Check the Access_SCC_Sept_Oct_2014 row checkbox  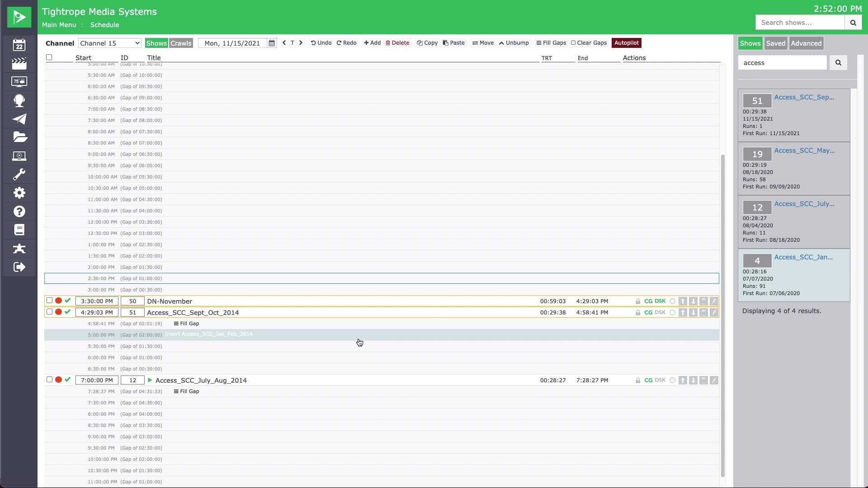[x=50, y=312]
